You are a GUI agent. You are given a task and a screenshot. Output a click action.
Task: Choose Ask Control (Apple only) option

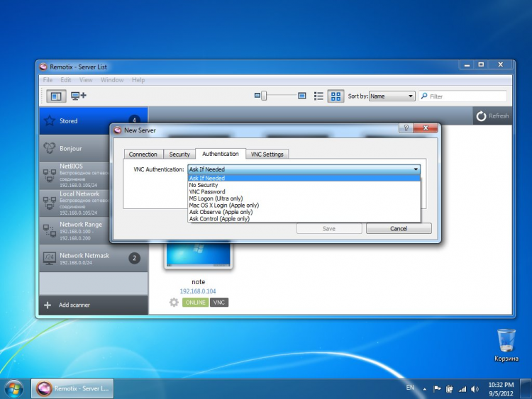tap(304, 219)
